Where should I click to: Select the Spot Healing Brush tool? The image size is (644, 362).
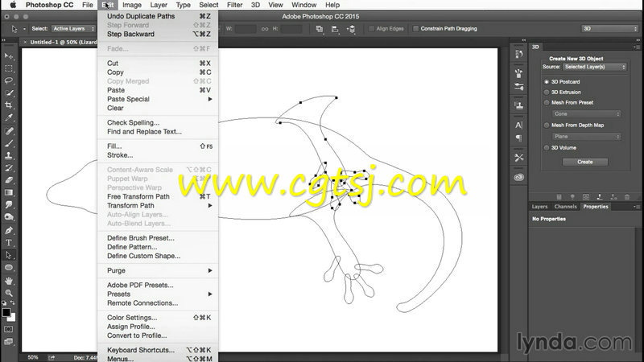tap(9, 131)
